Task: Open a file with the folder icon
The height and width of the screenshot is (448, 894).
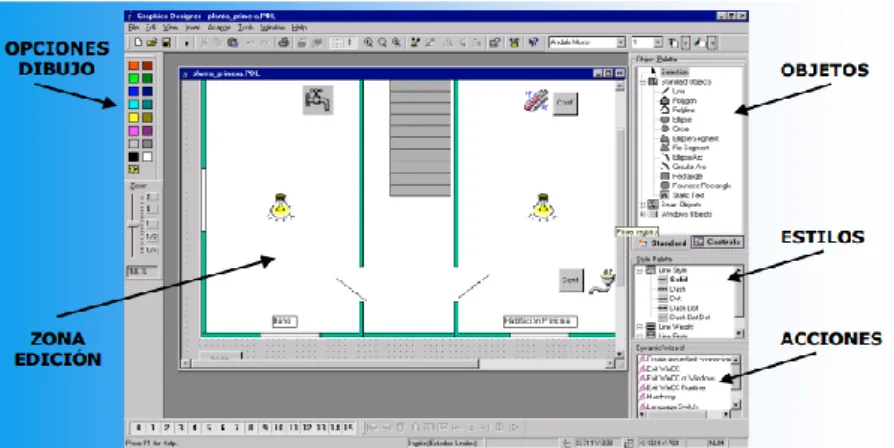Action: click(152, 42)
